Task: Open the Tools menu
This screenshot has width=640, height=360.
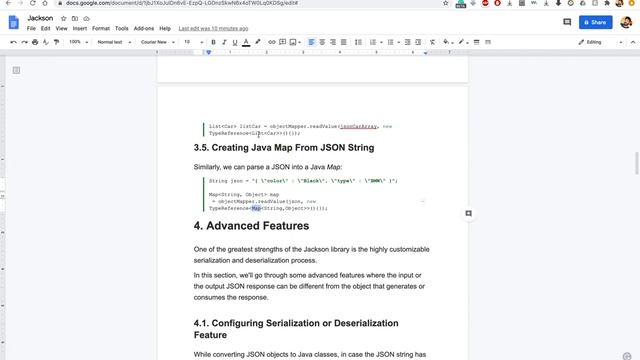Action: pos(122,29)
